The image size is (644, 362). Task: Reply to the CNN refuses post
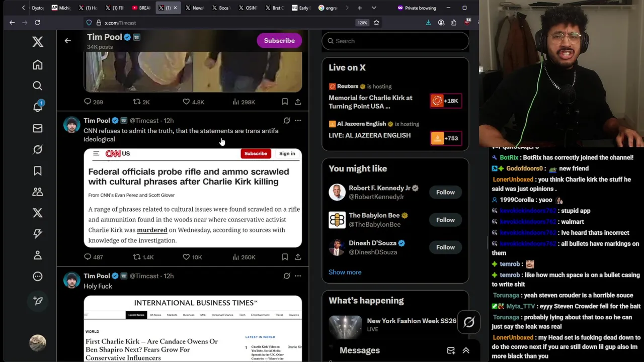pyautogui.click(x=94, y=257)
